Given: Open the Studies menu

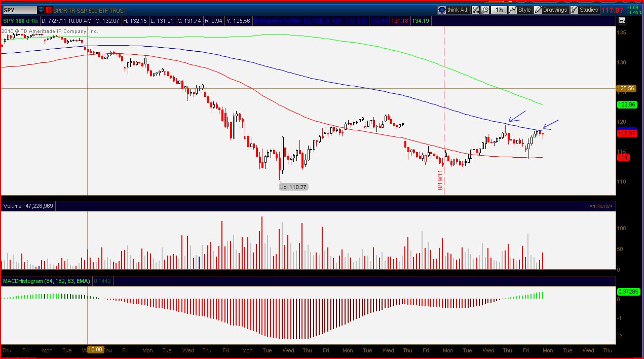Looking at the screenshot, I should [585, 10].
